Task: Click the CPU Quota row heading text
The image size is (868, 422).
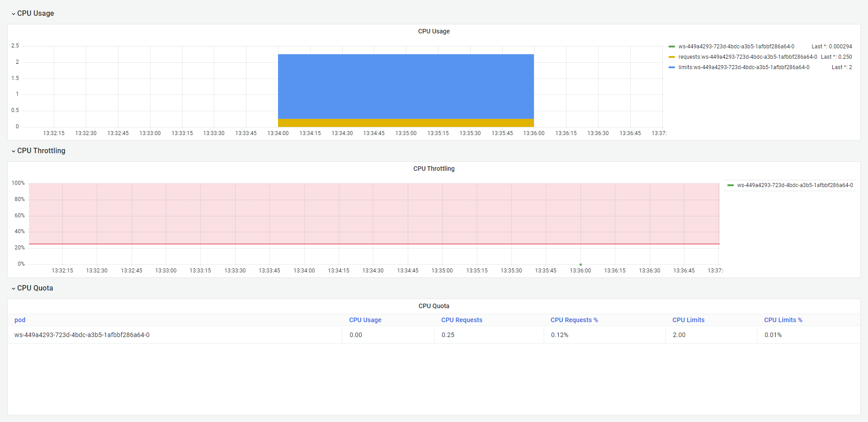Action: point(35,288)
